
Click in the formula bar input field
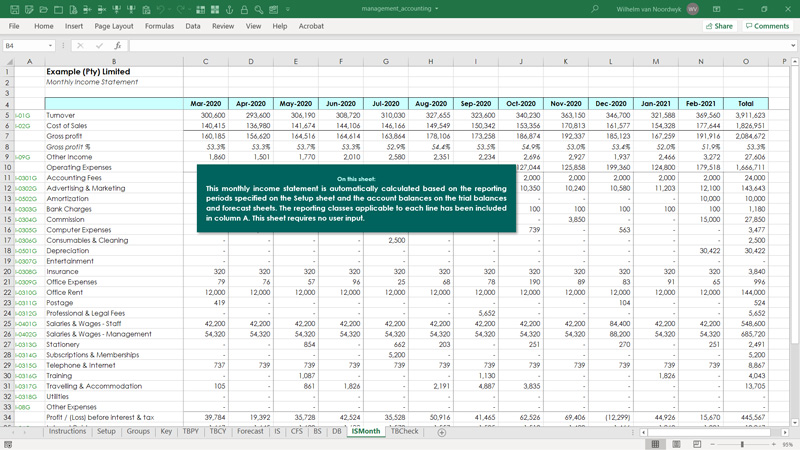[459, 45]
